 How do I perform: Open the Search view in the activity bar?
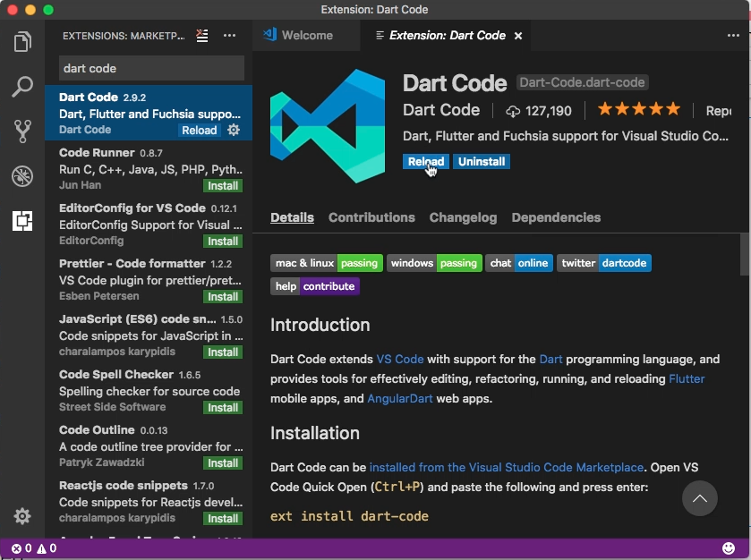[22, 87]
